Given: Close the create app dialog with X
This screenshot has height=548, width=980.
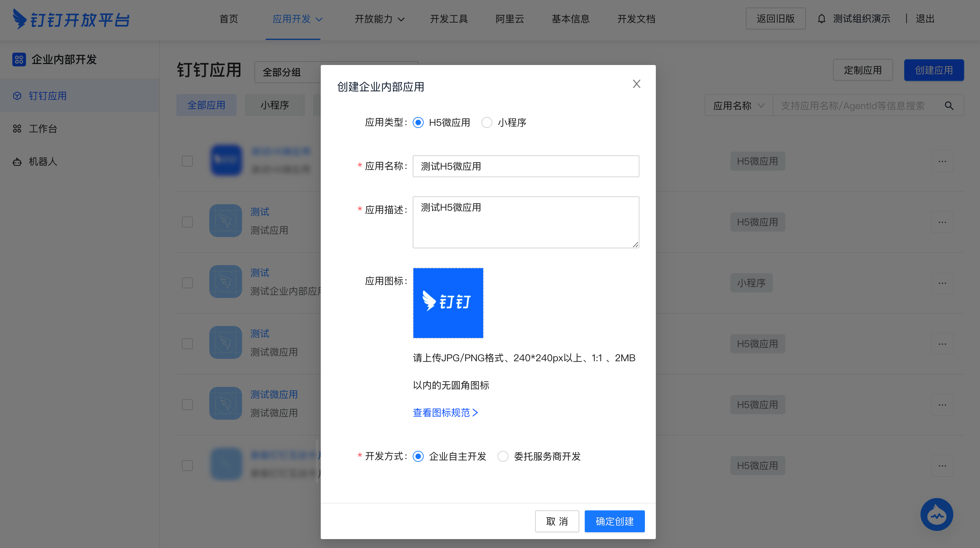Looking at the screenshot, I should pyautogui.click(x=636, y=84).
